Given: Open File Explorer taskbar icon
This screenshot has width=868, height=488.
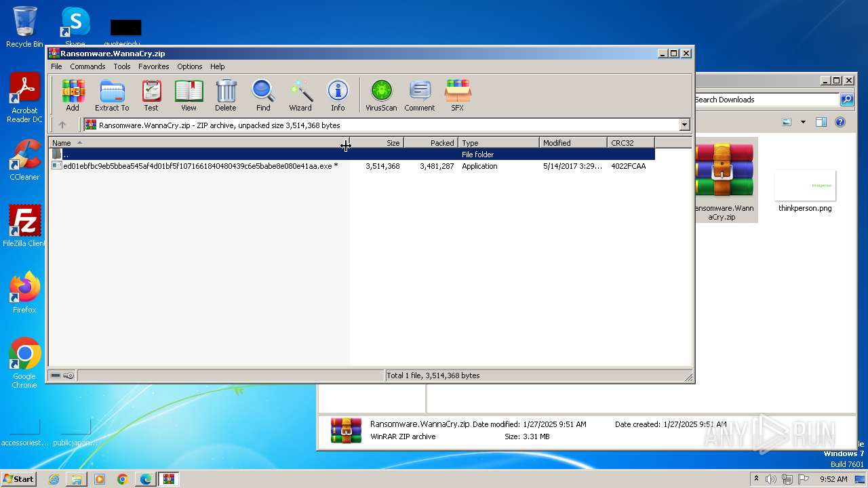Looking at the screenshot, I should (x=77, y=479).
